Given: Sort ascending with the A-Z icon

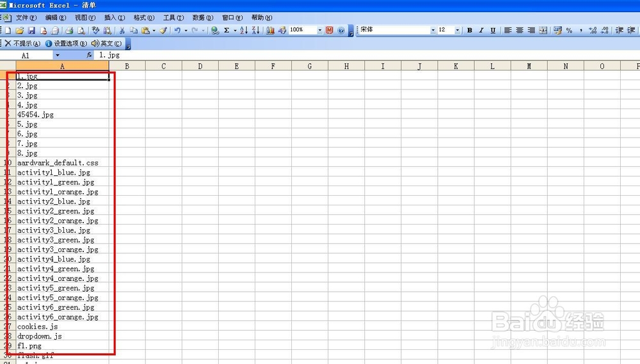Looking at the screenshot, I should [244, 30].
